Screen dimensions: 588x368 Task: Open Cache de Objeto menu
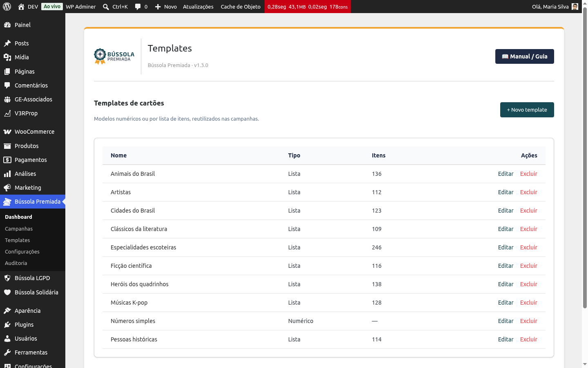(x=241, y=7)
